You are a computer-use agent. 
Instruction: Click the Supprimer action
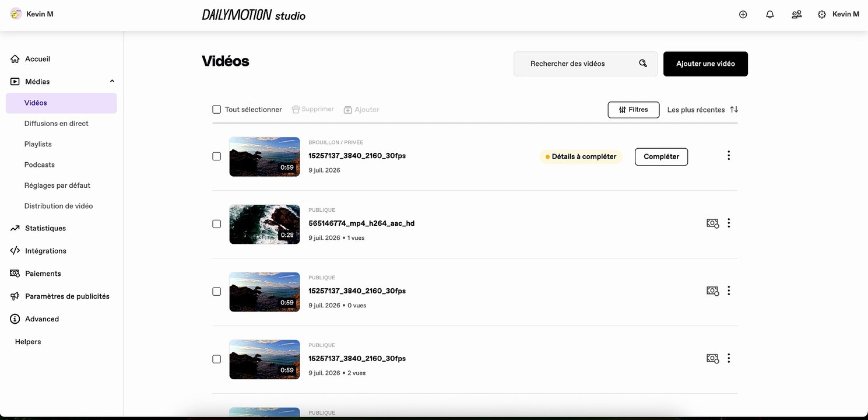313,109
